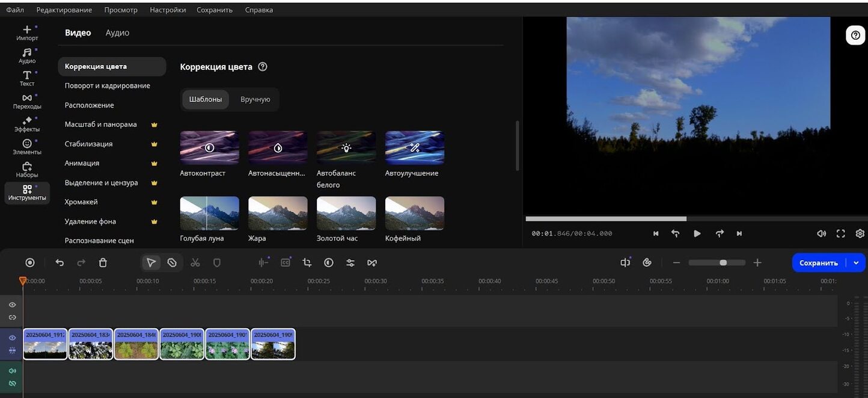Image resolution: width=868 pixels, height=398 pixels.
Task: Open the Эффекты effects panel
Action: pos(27,124)
